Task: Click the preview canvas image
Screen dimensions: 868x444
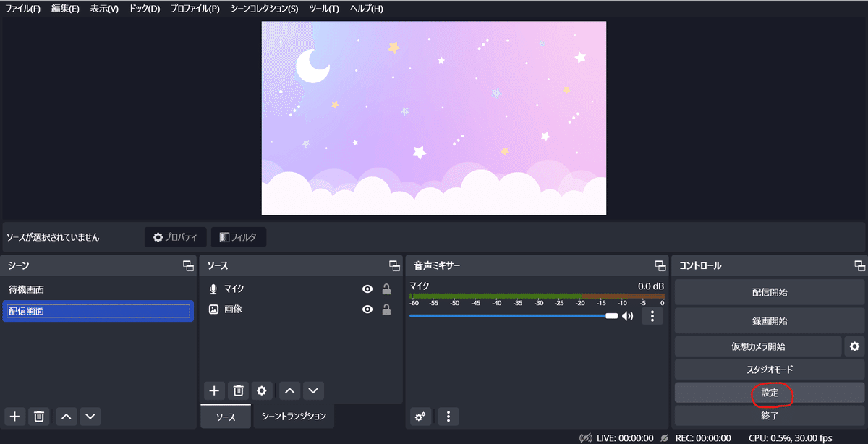Action: pos(434,118)
